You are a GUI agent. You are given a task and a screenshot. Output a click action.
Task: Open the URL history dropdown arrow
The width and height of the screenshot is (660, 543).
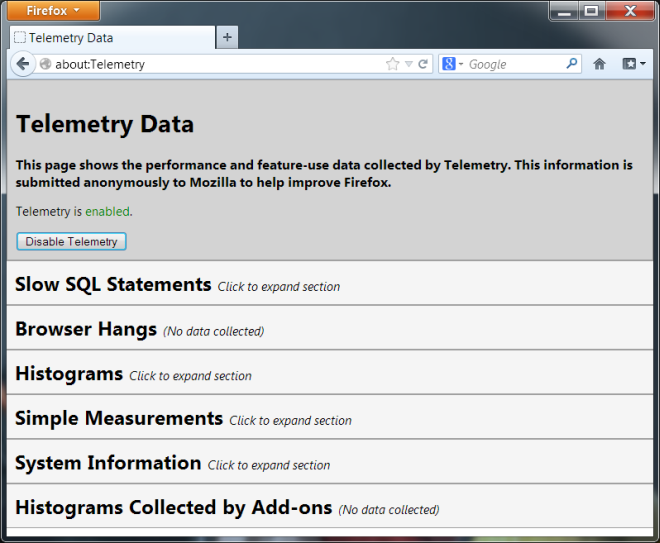coord(408,64)
